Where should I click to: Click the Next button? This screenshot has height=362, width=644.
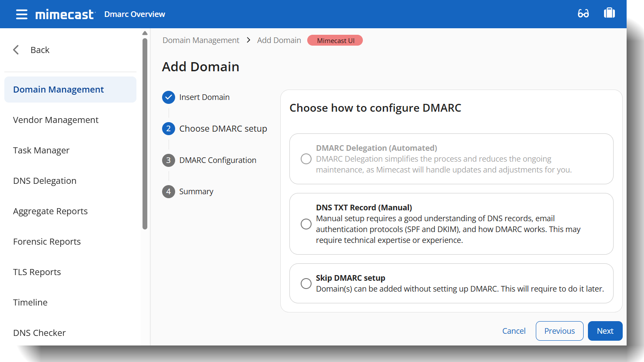[605, 331]
